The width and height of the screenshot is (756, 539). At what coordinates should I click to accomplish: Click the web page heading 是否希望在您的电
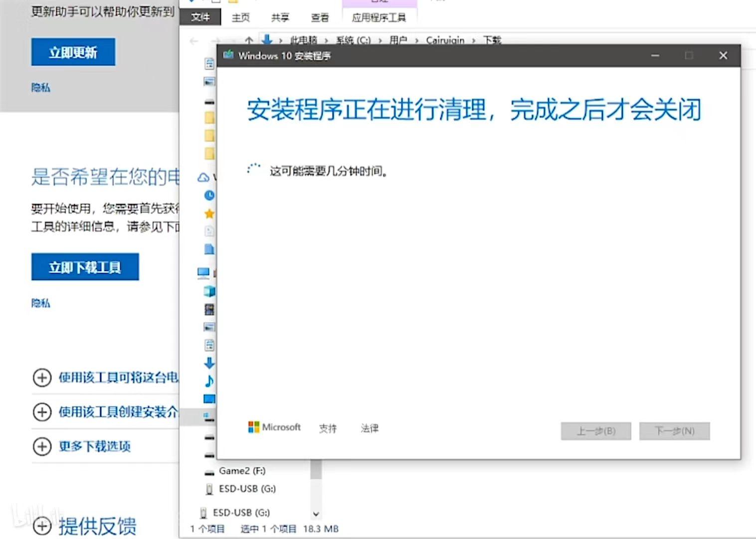coord(105,177)
